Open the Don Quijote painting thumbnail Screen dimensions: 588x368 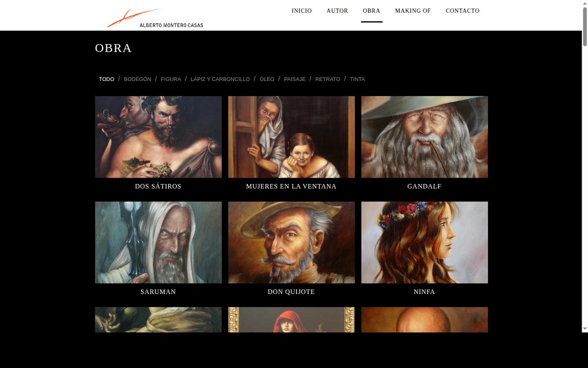pos(292,242)
